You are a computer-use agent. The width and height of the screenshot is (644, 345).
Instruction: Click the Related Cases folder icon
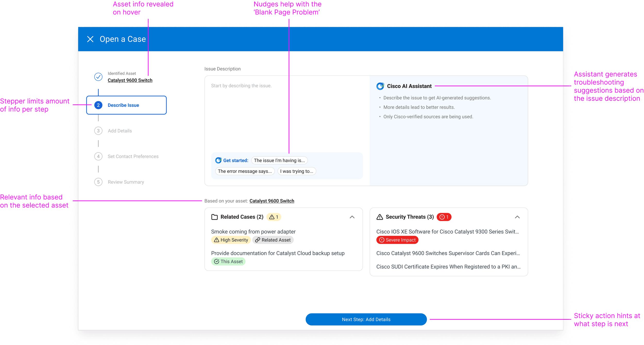pyautogui.click(x=214, y=217)
